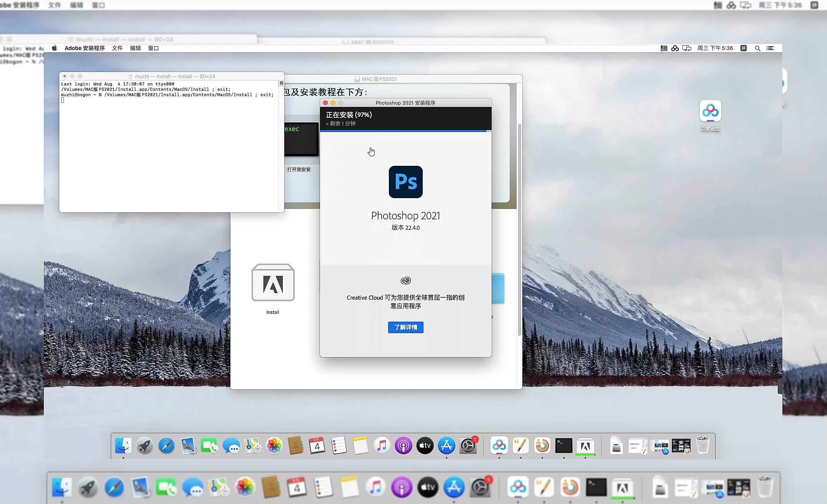Select the Install icon in the MAC版PS2021 window
Screen dimensions: 827x504
click(x=273, y=283)
